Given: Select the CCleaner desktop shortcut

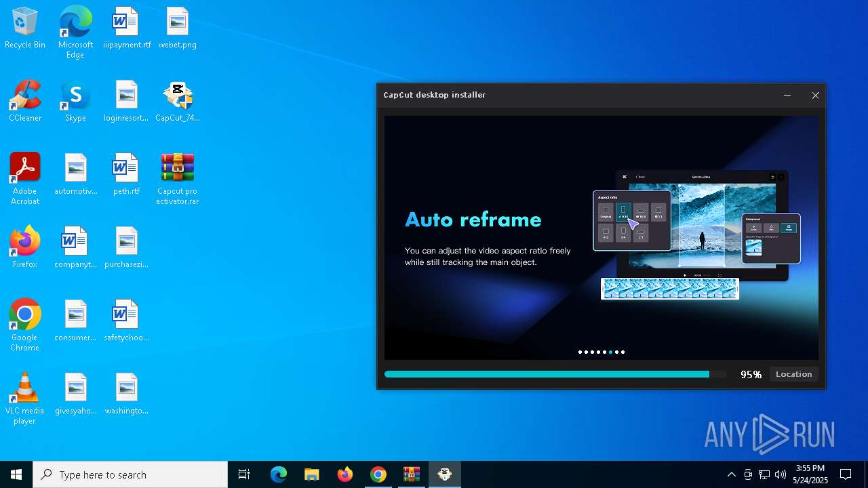Looking at the screenshot, I should point(25,102).
